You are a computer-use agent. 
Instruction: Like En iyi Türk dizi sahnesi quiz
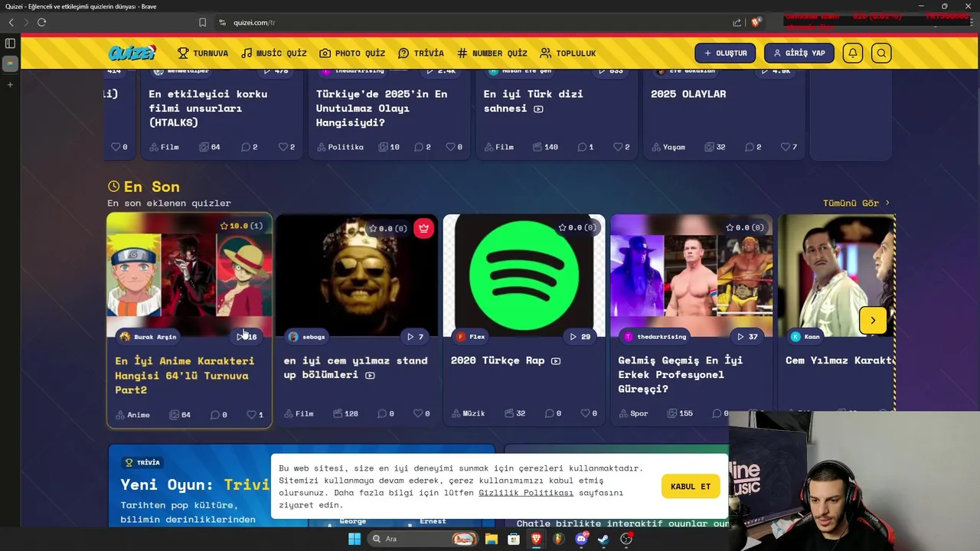point(619,147)
